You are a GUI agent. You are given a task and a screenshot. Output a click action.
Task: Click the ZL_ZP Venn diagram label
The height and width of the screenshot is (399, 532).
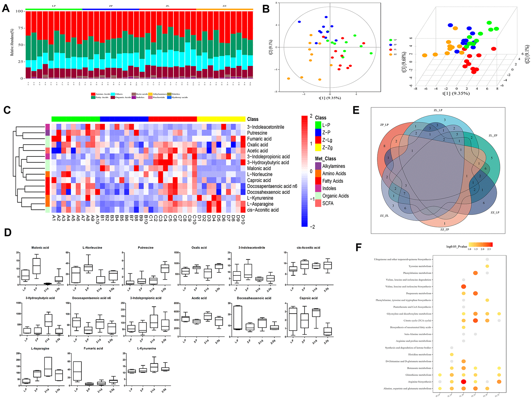pyautogui.click(x=493, y=136)
